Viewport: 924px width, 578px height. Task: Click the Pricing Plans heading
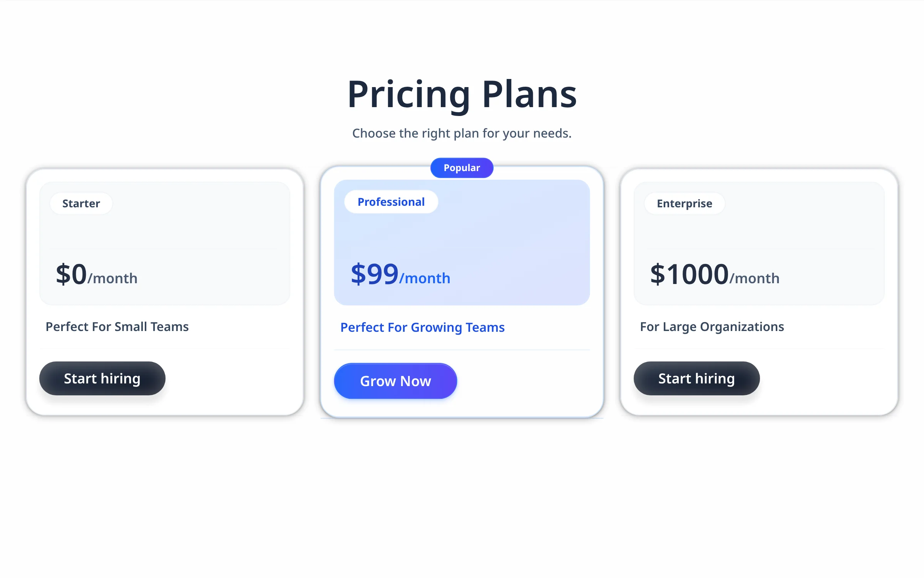coord(462,94)
